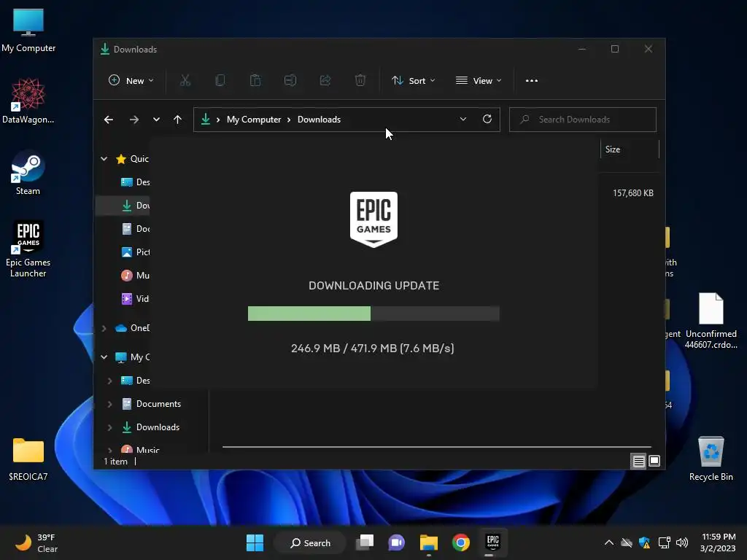Viewport: 747px width, 560px height.
Task: Expand Documents under My Computer
Action: click(x=109, y=404)
